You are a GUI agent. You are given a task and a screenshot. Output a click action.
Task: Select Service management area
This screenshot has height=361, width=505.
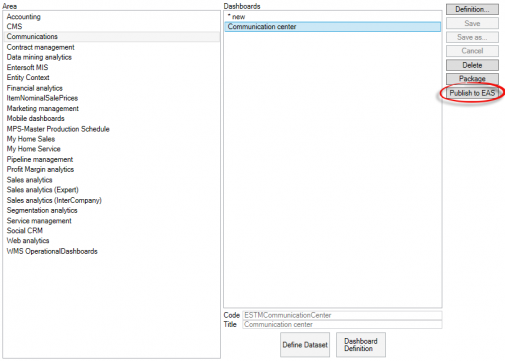(112, 221)
